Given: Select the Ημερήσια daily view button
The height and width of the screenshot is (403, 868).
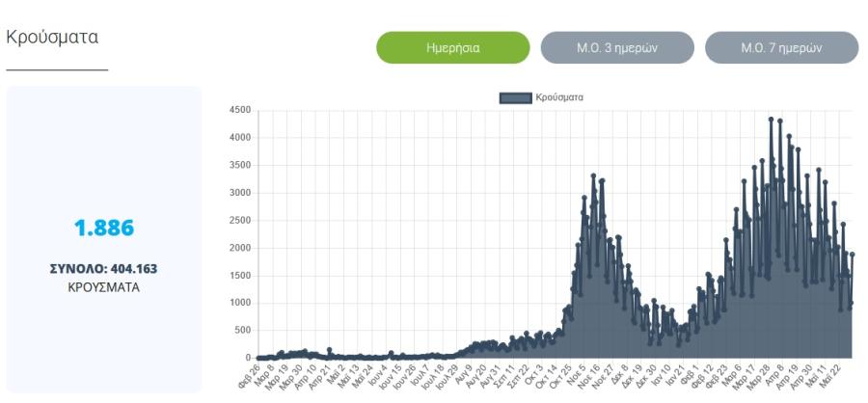Looking at the screenshot, I should pyautogui.click(x=453, y=47).
